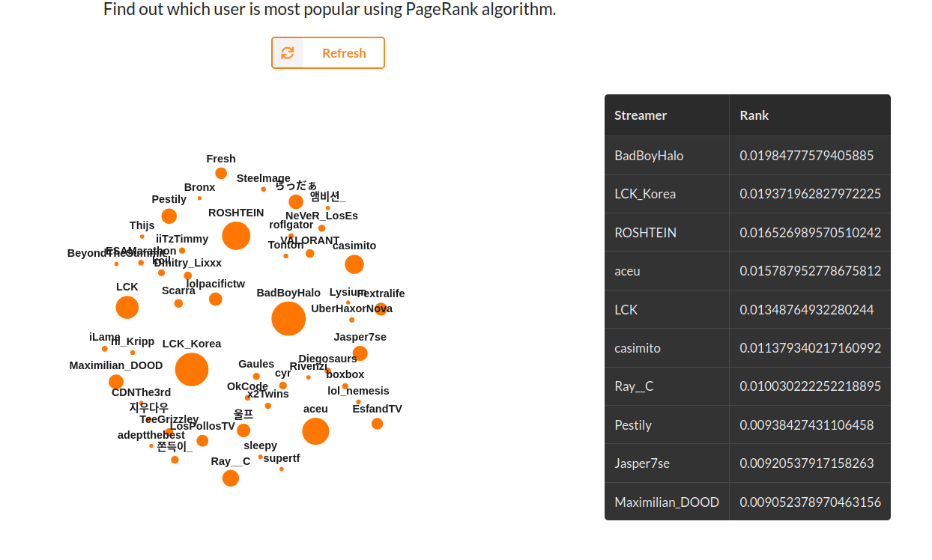This screenshot has height=560, width=932.
Task: Click the circular refresh arrows icon
Action: click(288, 52)
